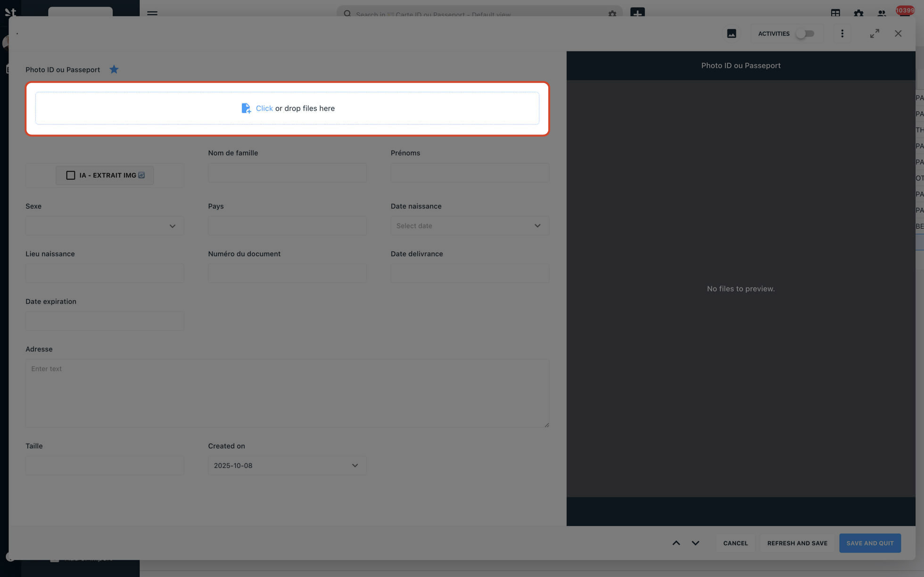Expand the record to fullscreen

874,33
